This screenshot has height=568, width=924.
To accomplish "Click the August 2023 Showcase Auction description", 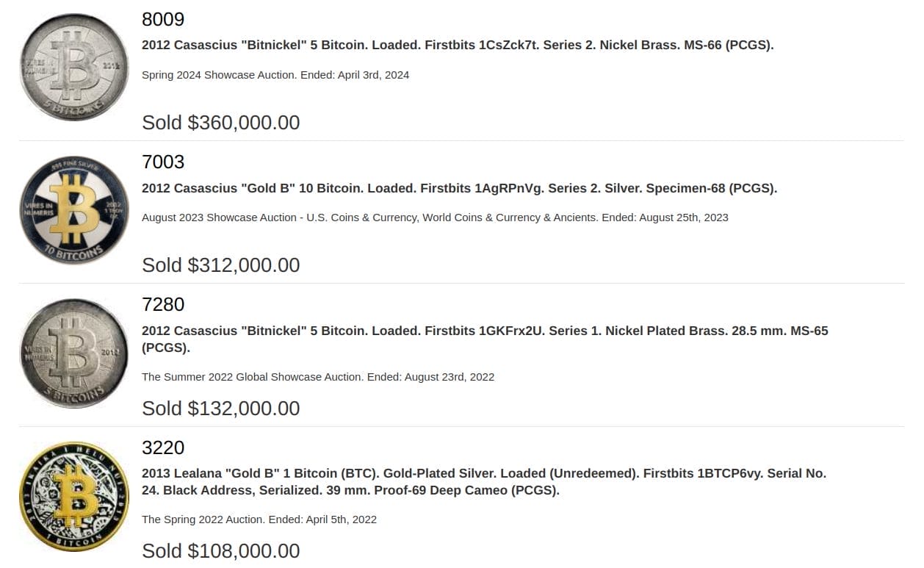I will [435, 218].
